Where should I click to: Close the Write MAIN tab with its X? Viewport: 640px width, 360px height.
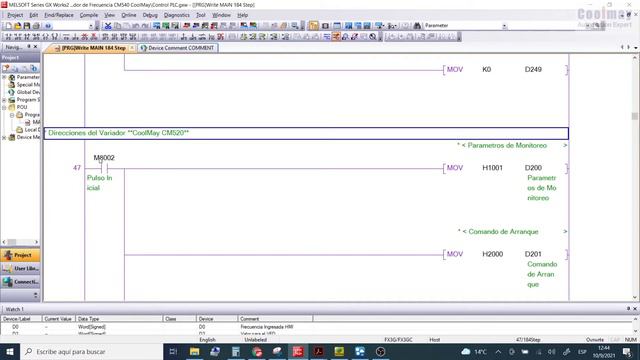132,48
